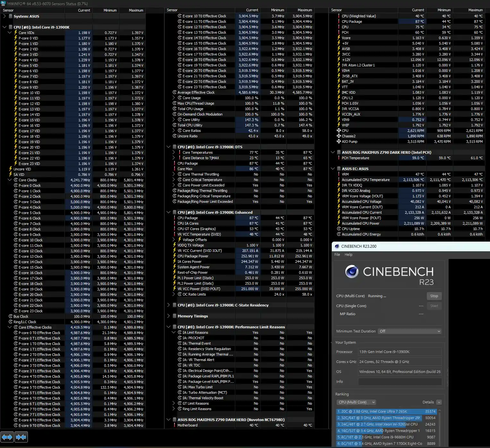Screen dimensions: 490x448
Task: Click the fan icon beside AIO Pump
Action: (x=339, y=142)
